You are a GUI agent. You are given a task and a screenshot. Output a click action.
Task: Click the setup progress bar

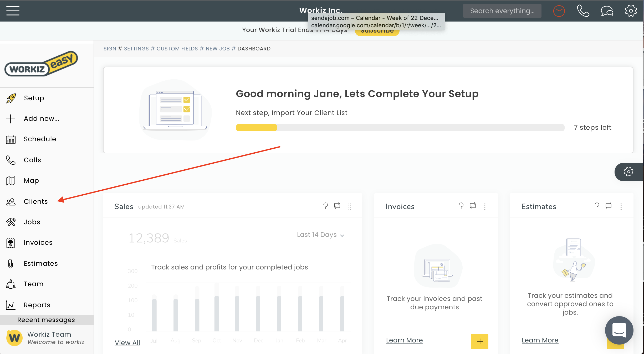(x=400, y=128)
